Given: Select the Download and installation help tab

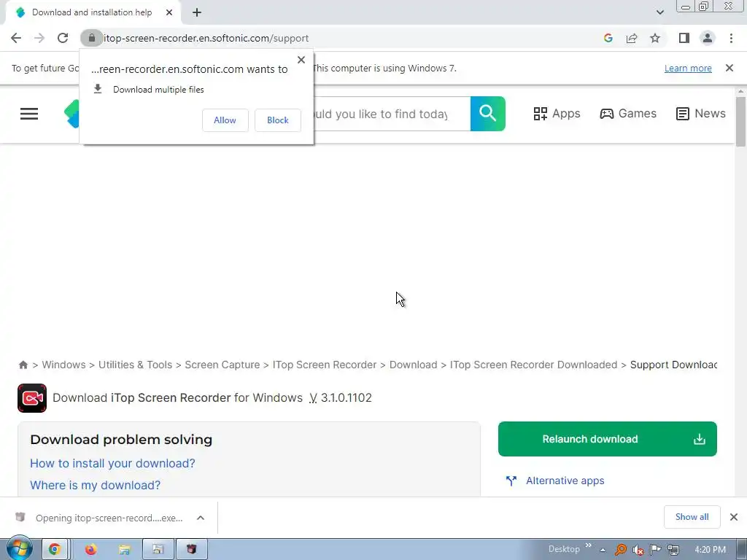Looking at the screenshot, I should [x=91, y=12].
